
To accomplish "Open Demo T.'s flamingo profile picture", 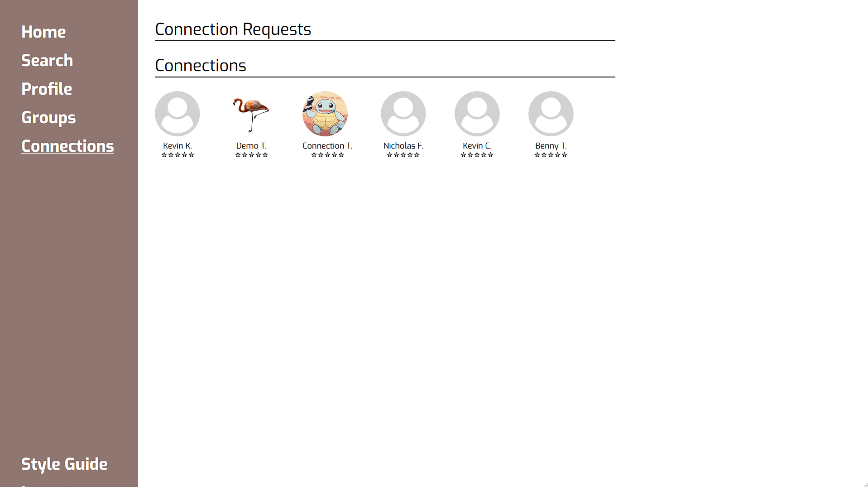I will click(251, 114).
